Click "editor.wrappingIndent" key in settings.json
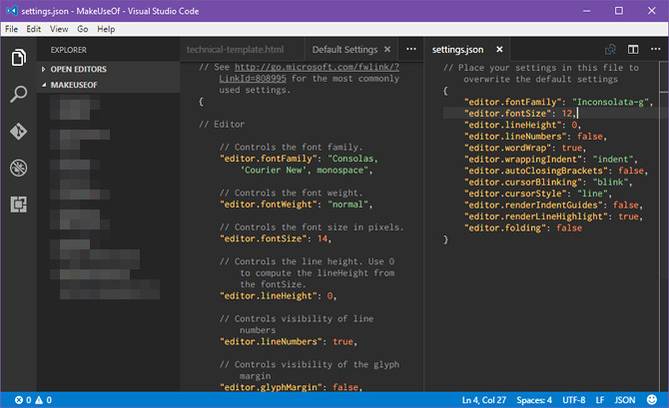The width and height of the screenshot is (669, 408). pos(523,159)
